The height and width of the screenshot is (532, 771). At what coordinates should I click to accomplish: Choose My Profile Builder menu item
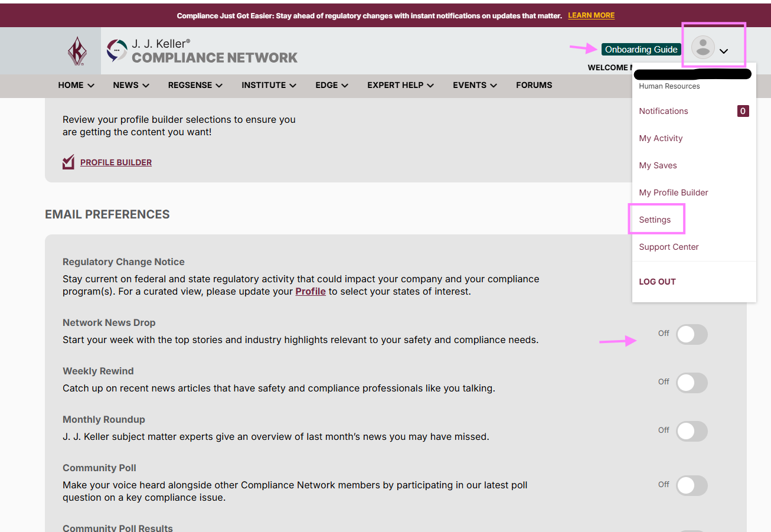[x=674, y=192]
